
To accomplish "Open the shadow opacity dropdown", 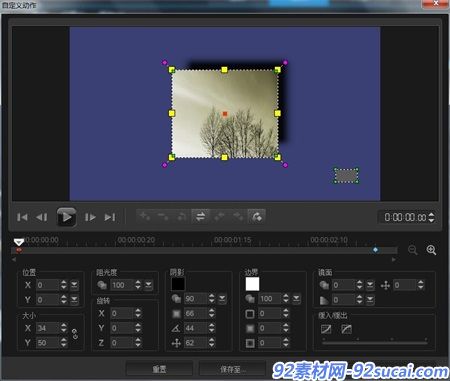I will (x=222, y=299).
